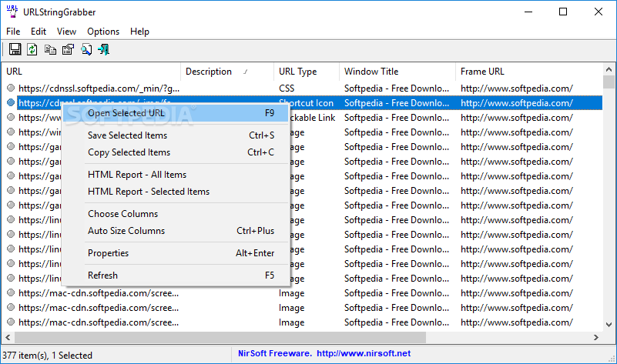This screenshot has width=617, height=364.
Task: Sort by the Frame URL column header
Action: (529, 72)
